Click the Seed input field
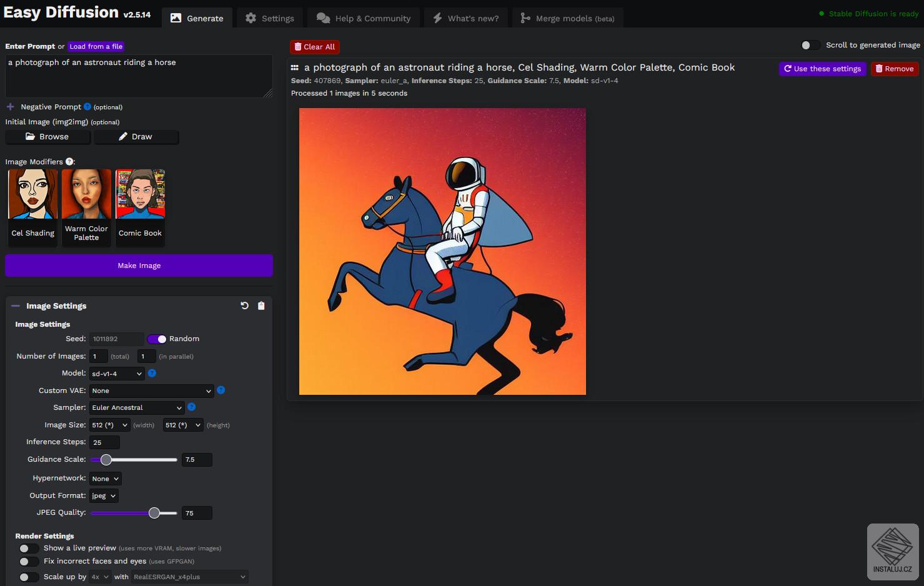The image size is (924, 586). click(x=116, y=339)
